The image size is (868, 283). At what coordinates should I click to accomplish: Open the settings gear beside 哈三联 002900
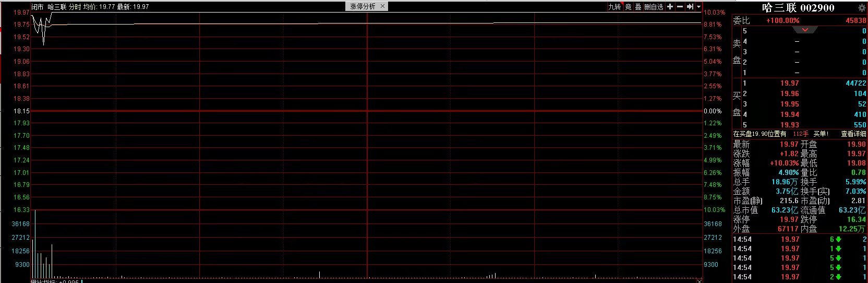(x=862, y=8)
